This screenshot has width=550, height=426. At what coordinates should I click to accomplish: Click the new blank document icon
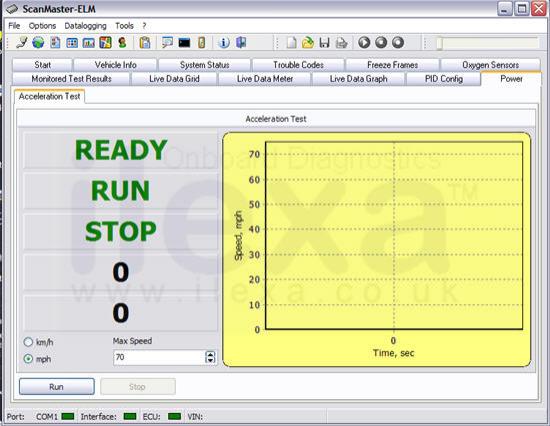[291, 43]
